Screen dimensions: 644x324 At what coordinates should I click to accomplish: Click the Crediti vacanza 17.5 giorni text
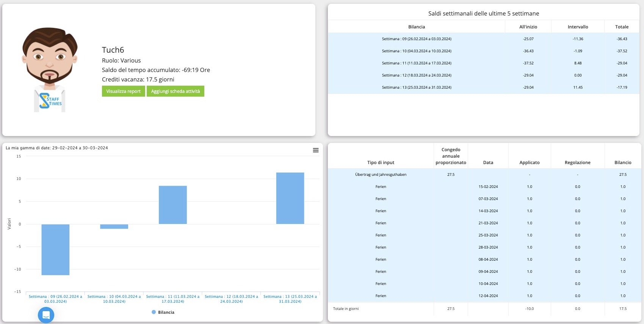[138, 80]
